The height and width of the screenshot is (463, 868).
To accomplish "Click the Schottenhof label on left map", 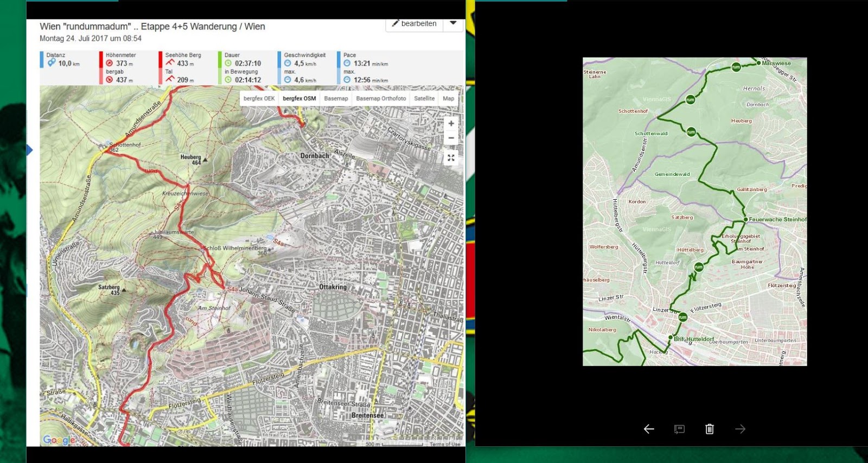I will (x=125, y=145).
